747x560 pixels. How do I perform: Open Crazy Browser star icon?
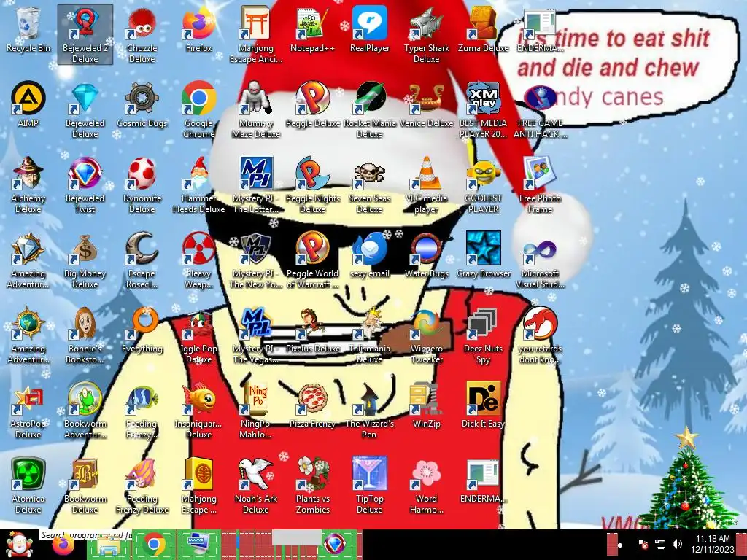[x=483, y=256]
